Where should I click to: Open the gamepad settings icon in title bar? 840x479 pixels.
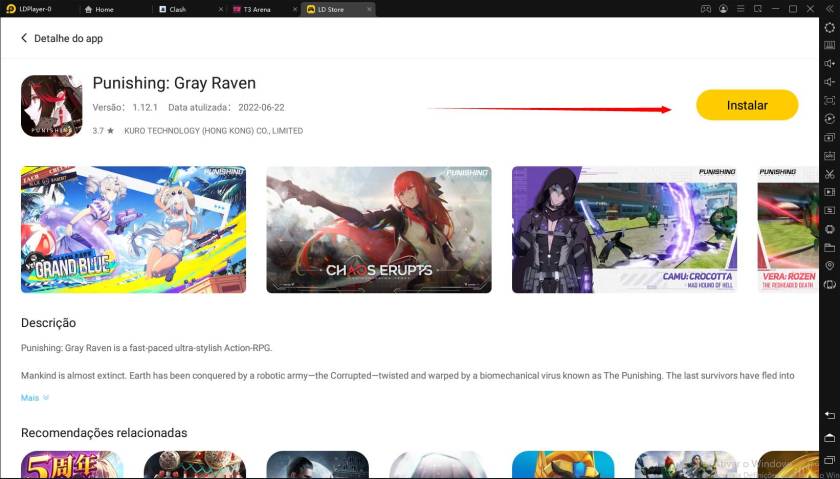(x=706, y=9)
